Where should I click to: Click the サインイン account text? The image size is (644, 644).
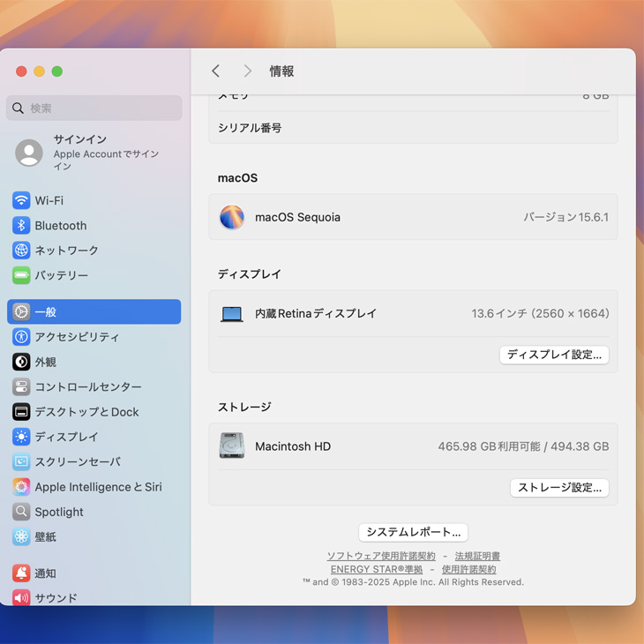click(80, 139)
